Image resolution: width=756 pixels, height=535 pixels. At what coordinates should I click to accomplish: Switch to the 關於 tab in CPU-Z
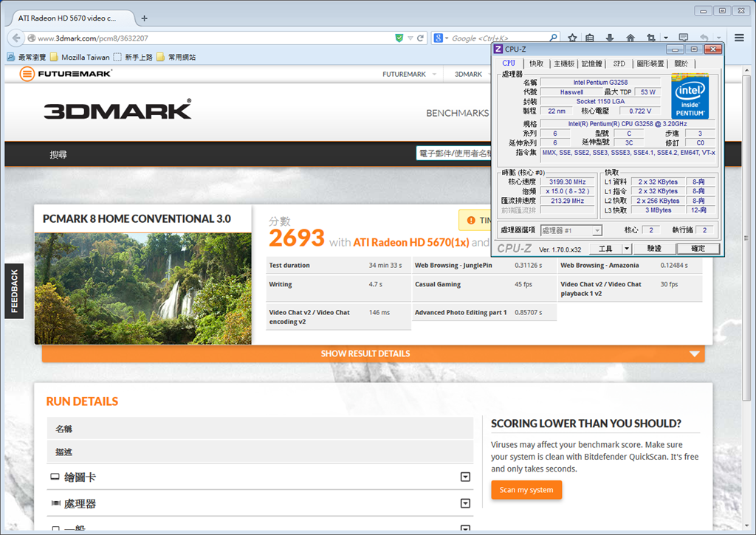681,63
